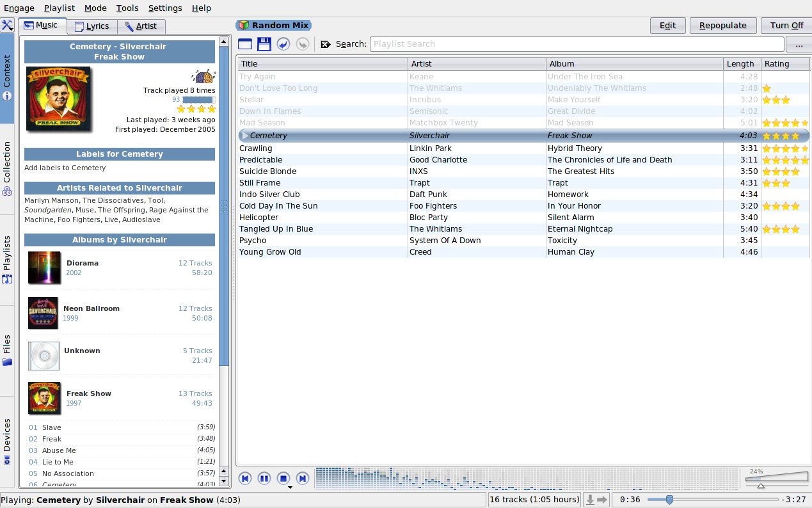The image size is (812, 508).
Task: Sort by the Artist column header
Action: click(x=477, y=64)
